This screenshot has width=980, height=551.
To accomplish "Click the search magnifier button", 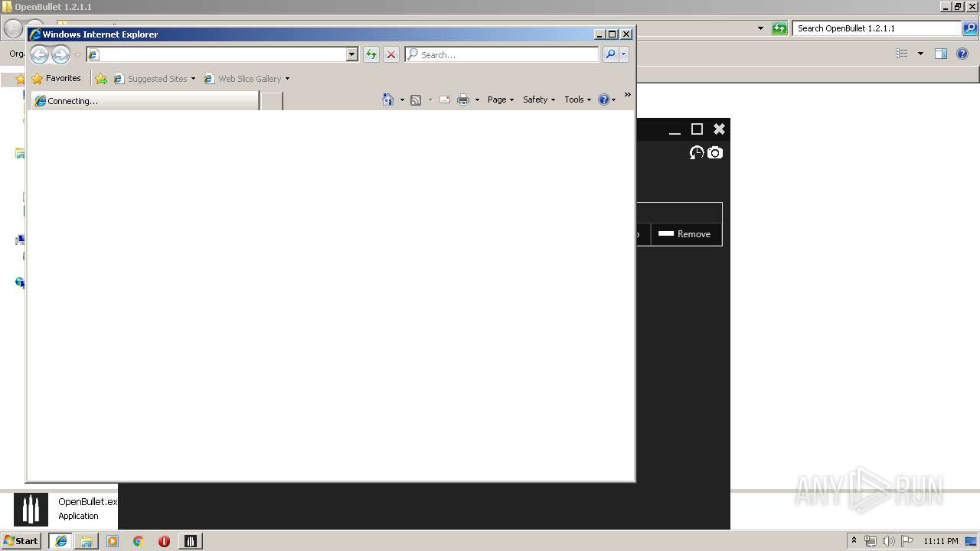I will coord(610,54).
